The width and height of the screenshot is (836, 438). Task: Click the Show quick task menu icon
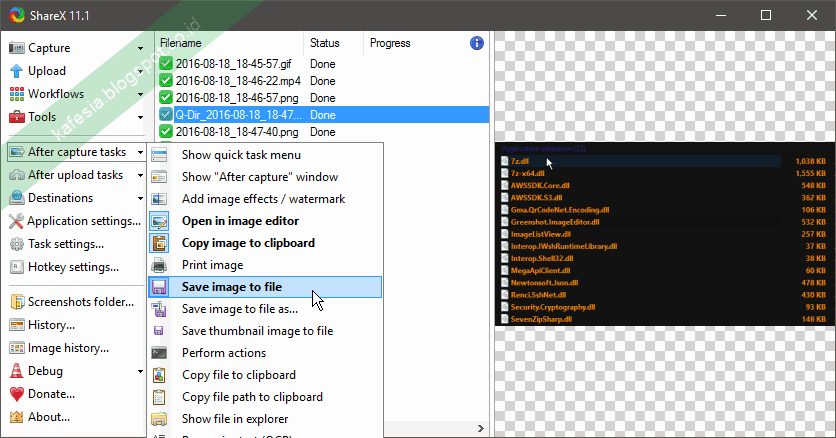(159, 155)
